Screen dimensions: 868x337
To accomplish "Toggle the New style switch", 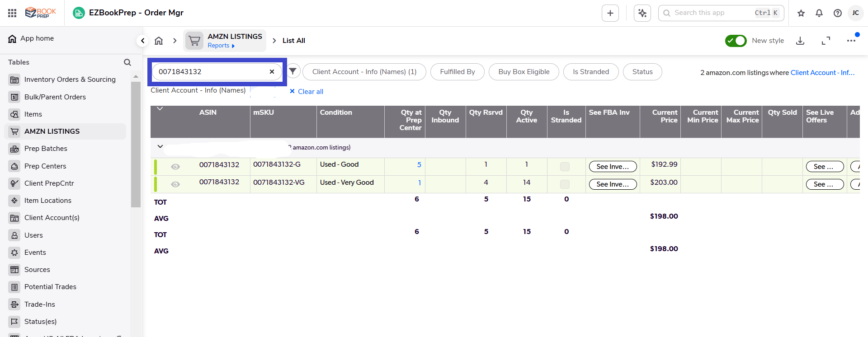I will pos(736,41).
